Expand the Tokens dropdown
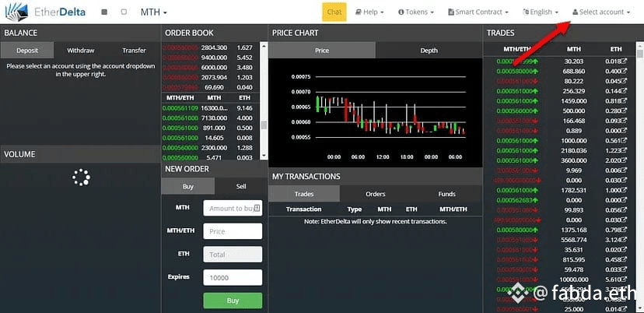Screen dimensions: 644x313 [415, 12]
